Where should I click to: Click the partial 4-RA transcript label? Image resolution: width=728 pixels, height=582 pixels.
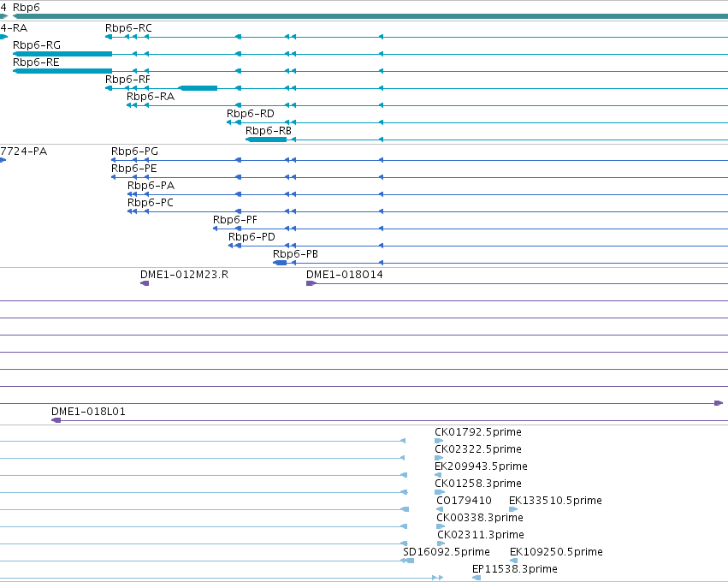(14, 28)
